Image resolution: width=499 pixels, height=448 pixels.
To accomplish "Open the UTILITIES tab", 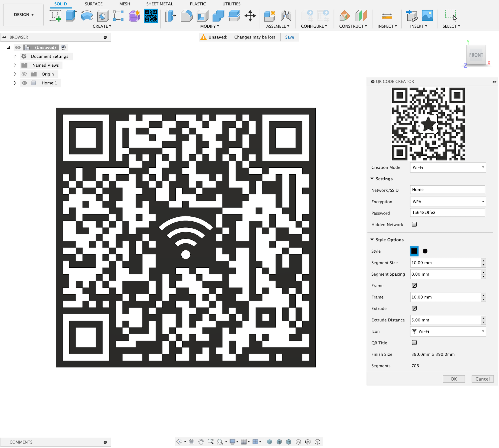I will [x=231, y=4].
